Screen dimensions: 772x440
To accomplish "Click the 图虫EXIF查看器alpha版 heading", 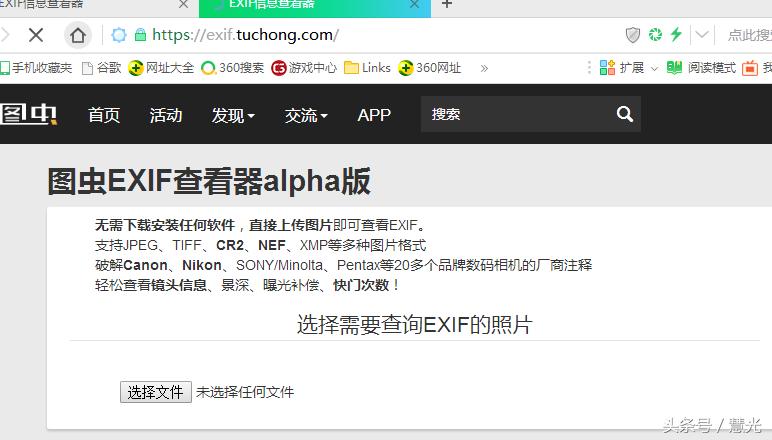I will point(209,181).
